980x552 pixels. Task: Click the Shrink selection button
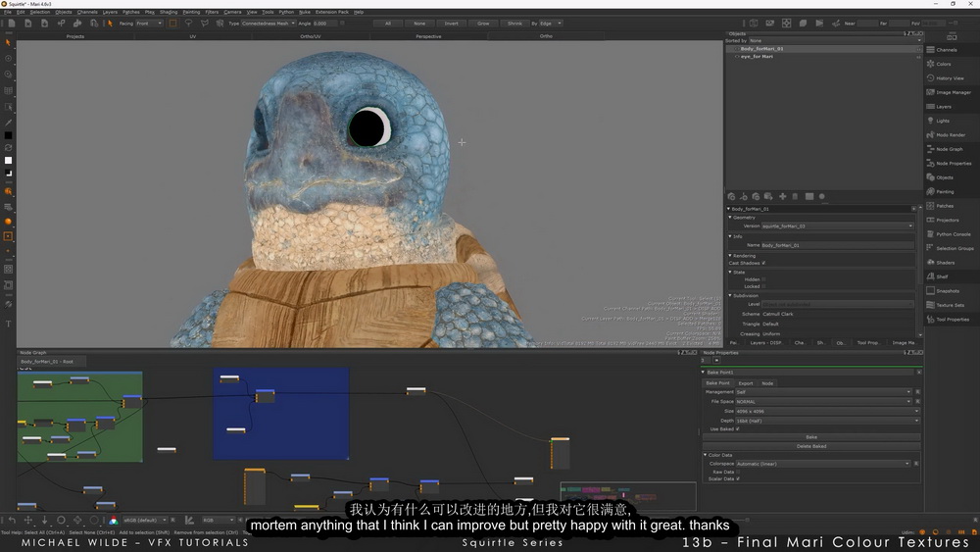(x=514, y=24)
